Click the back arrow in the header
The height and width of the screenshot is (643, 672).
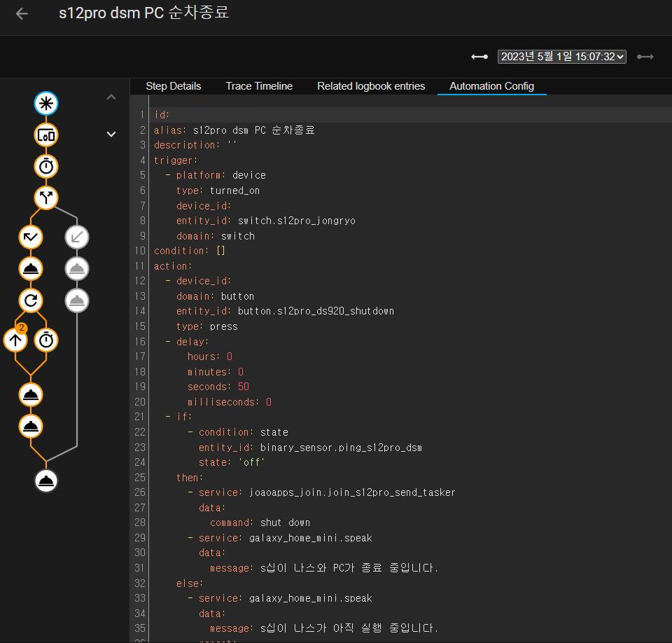coord(22,14)
